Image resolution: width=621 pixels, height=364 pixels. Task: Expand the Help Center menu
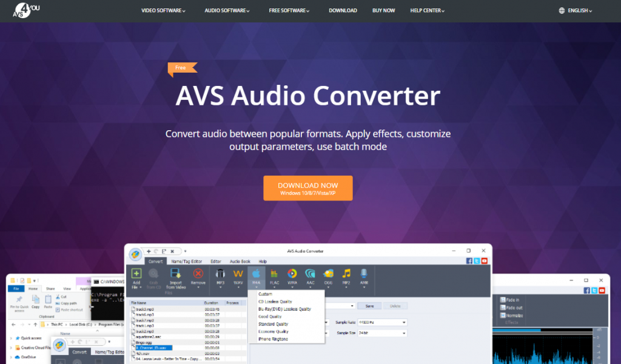coord(428,11)
